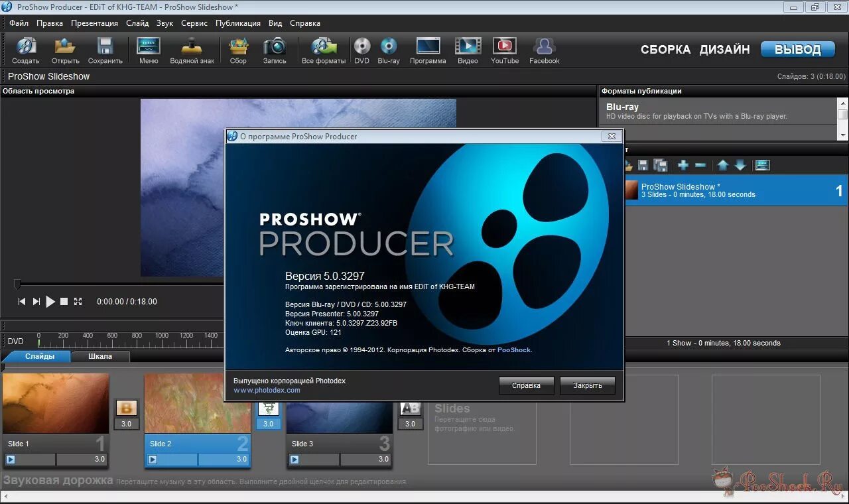Click the transition icon after Slide 1
The height and width of the screenshot is (504, 849).
pos(126,408)
